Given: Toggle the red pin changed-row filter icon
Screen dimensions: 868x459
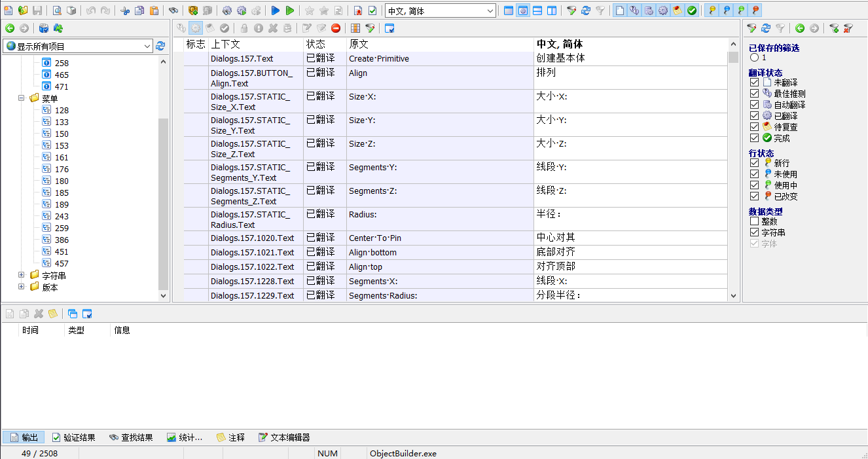Looking at the screenshot, I should click(x=756, y=10).
